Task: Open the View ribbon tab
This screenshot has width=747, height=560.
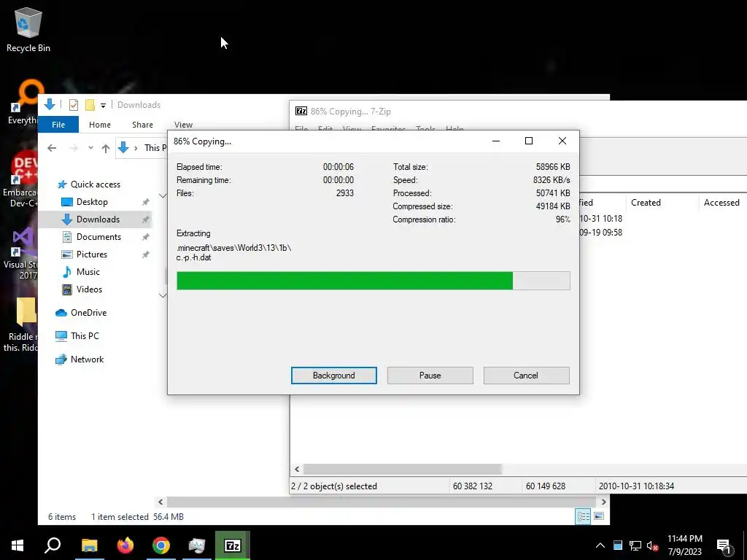Action: click(183, 125)
